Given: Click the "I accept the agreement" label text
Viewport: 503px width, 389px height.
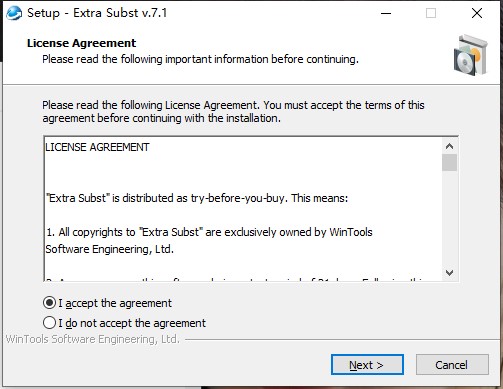Looking at the screenshot, I should [115, 303].
